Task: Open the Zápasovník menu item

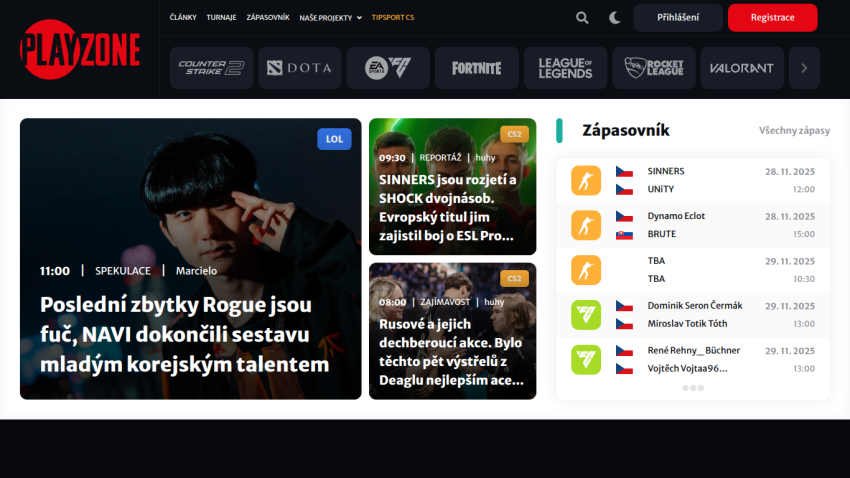Action: 268,17
